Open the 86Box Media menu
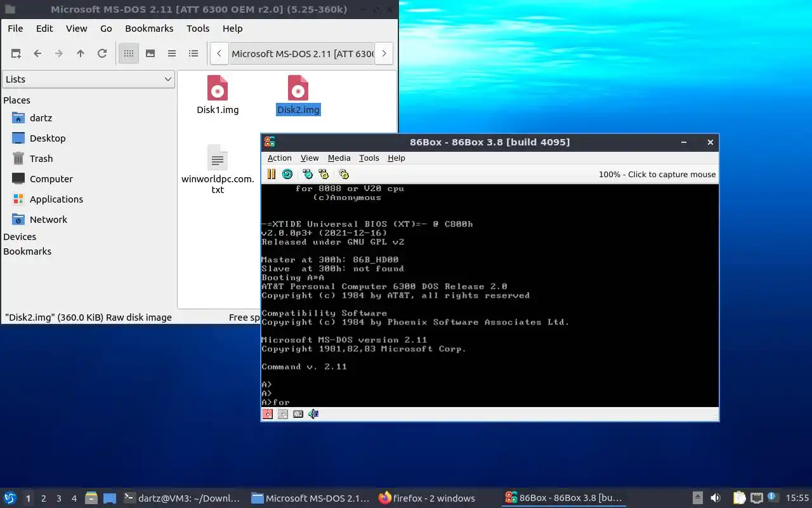This screenshot has height=508, width=812. pyautogui.click(x=339, y=158)
